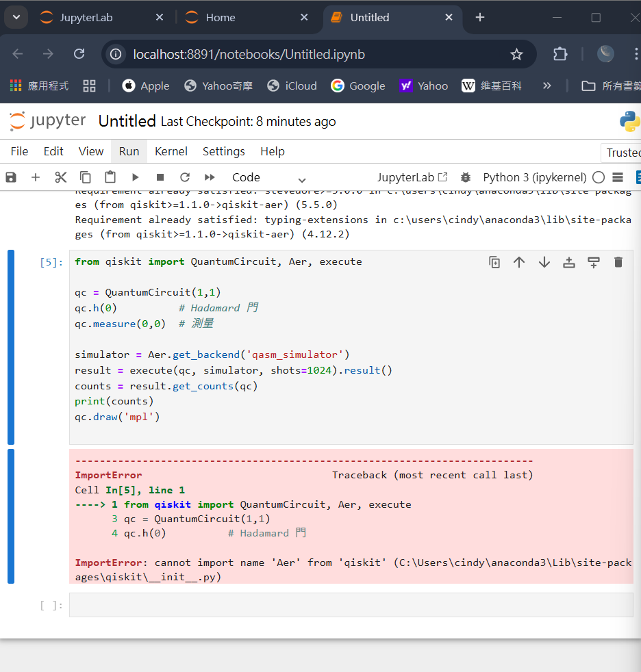This screenshot has width=641, height=672.
Task: Open the Settings menu
Action: (224, 151)
